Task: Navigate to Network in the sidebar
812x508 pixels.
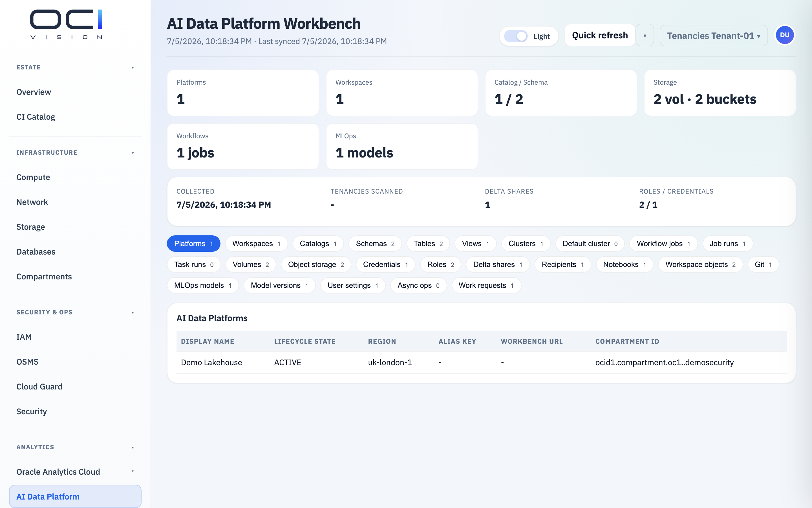Action: point(75,202)
